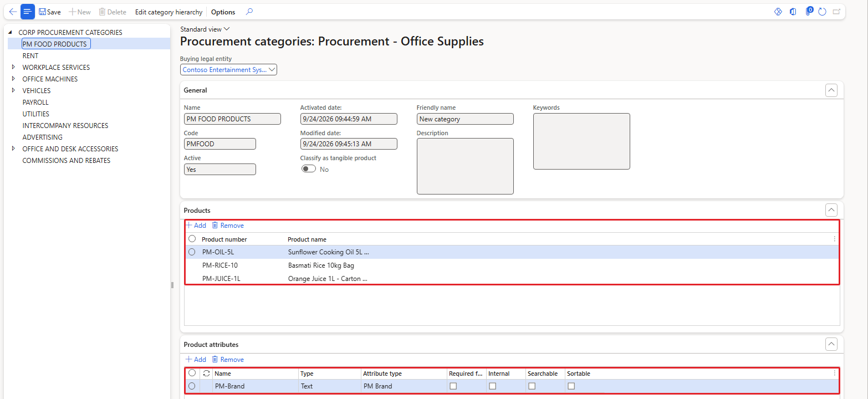Open the form in a new window

[x=836, y=12]
